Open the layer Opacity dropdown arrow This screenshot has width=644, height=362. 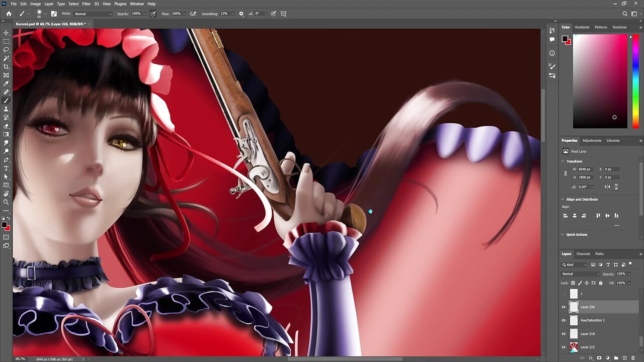(x=628, y=274)
